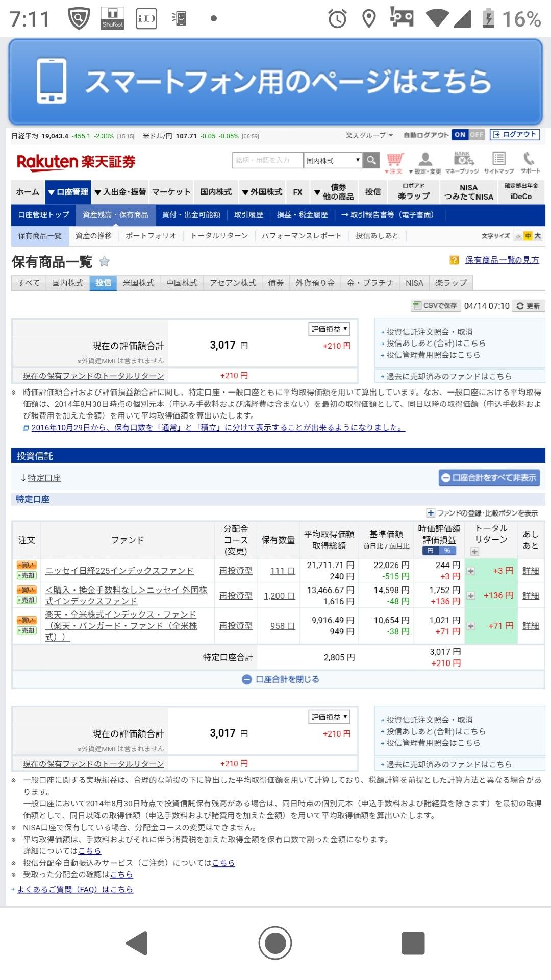
Task: Collapse totals with 口座合計を閉じる
Action: pos(281,679)
